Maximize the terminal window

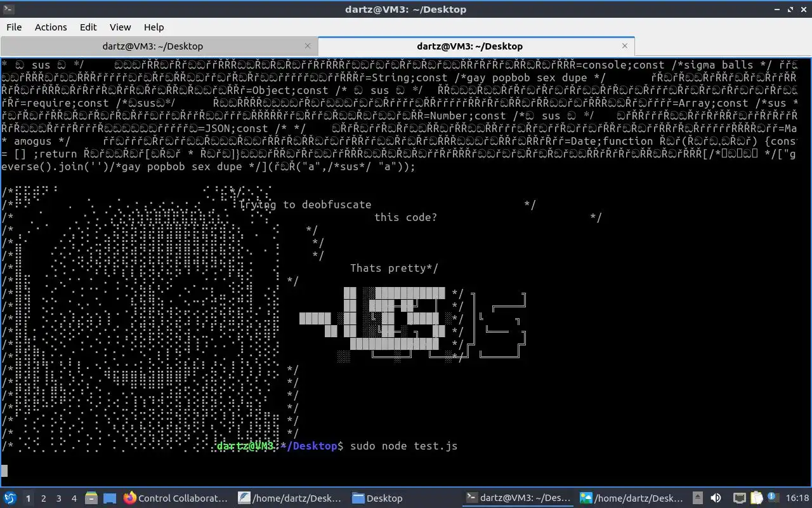pyautogui.click(x=791, y=9)
